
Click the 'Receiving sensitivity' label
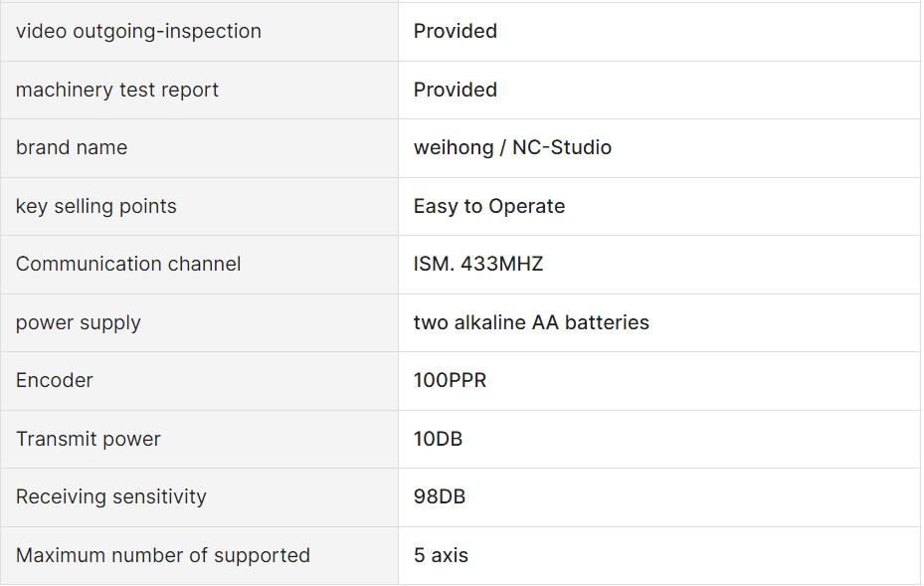pyautogui.click(x=110, y=497)
